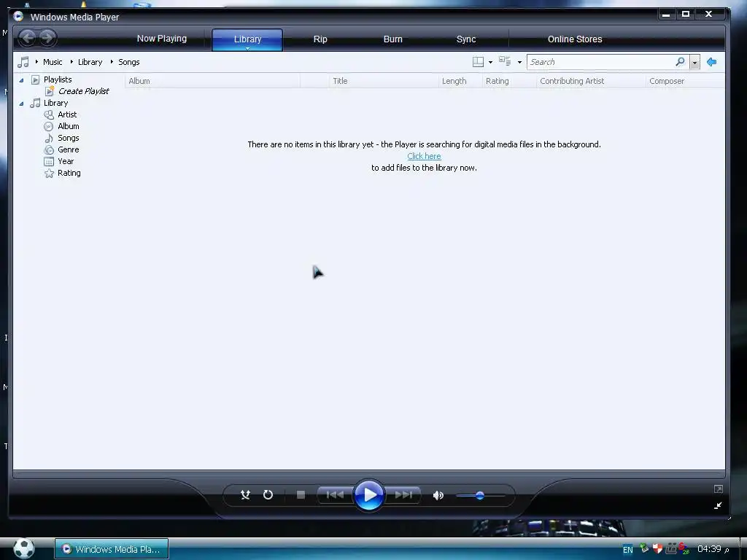Select Songs in the breadcrumb path
Screen dimensions: 747x560
(128, 62)
